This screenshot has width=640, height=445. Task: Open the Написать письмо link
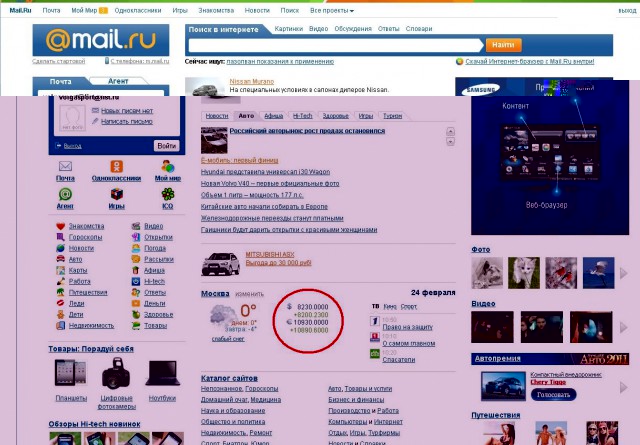127,121
